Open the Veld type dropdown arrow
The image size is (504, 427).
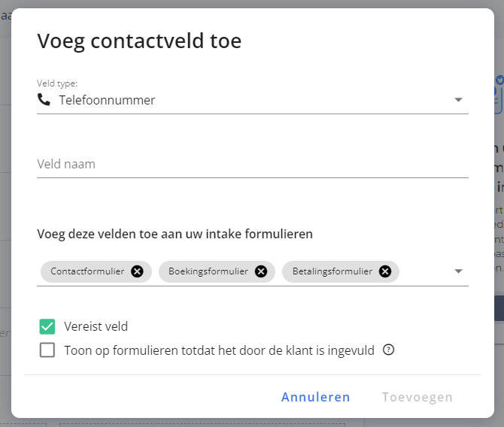pyautogui.click(x=458, y=100)
